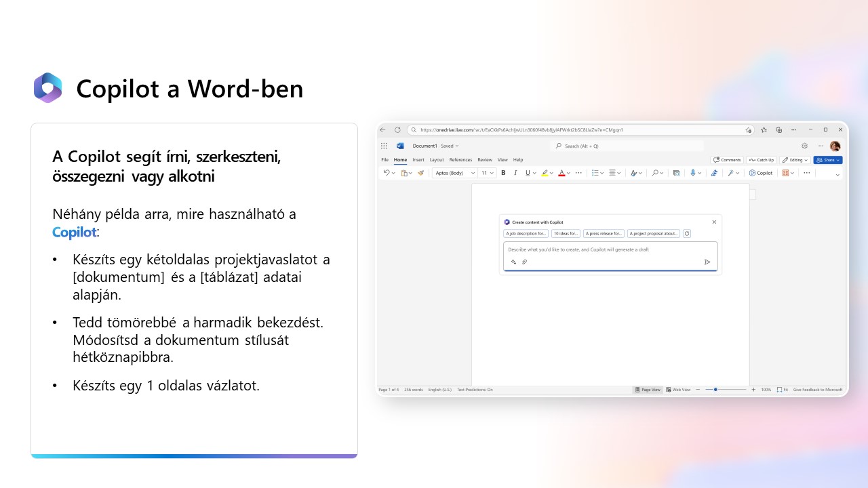Go to the References tab
868x488 pixels.
pyautogui.click(x=460, y=160)
